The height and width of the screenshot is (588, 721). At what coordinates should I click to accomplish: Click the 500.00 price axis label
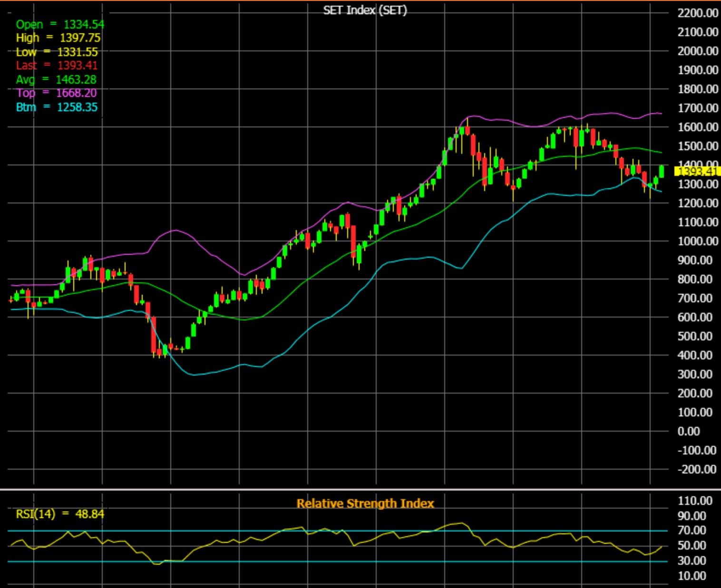point(695,336)
